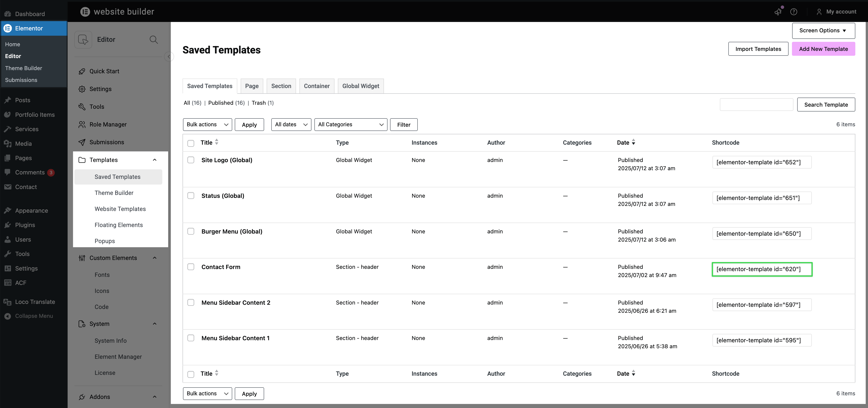Viewport: 868px width, 408px height.
Task: Click the search magnifier icon beside Editor
Action: pos(154,40)
